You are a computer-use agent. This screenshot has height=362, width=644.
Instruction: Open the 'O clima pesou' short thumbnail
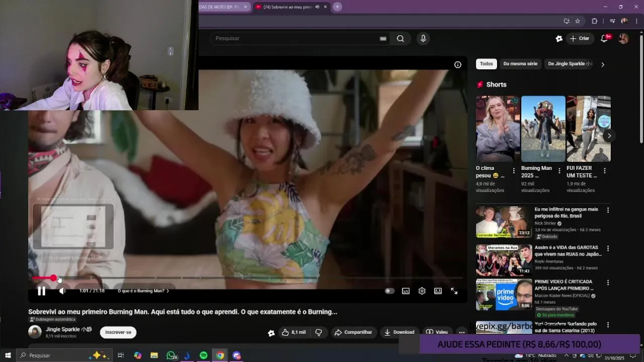[x=498, y=129]
